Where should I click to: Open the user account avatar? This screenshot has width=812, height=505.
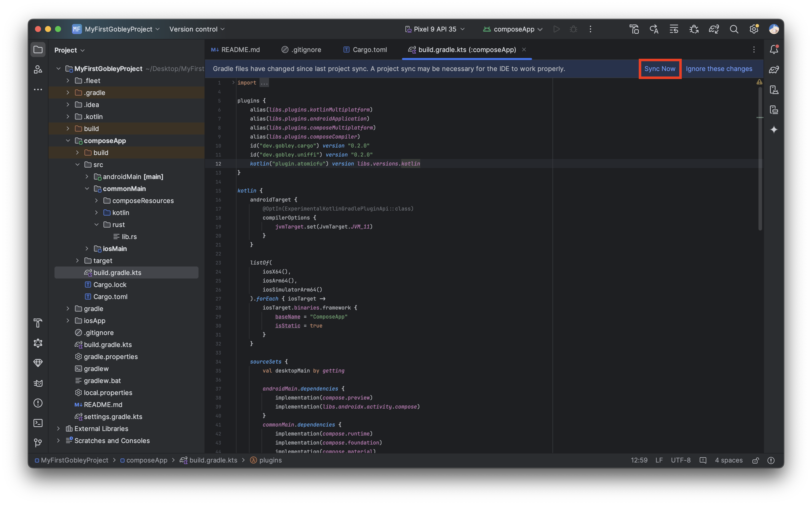[773, 29]
